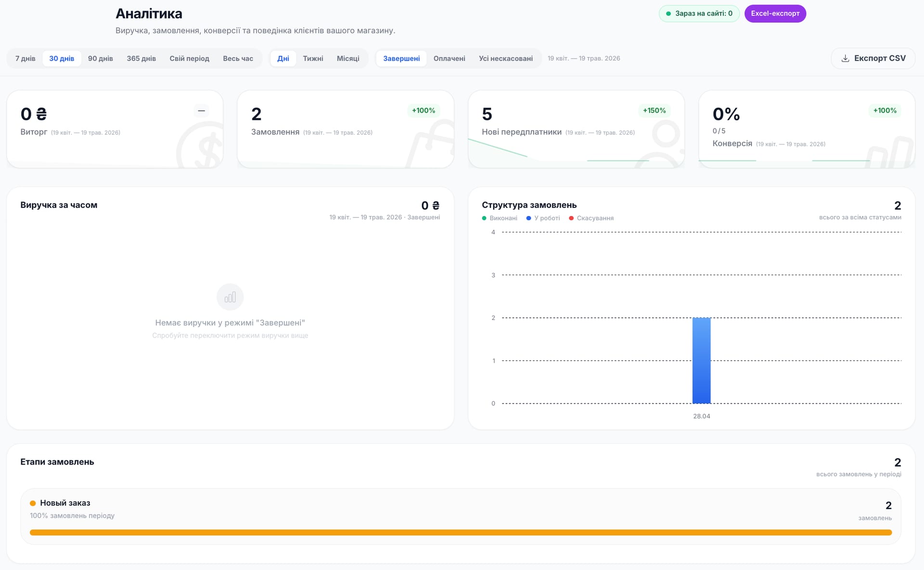Select the Весь час period

pyautogui.click(x=238, y=58)
